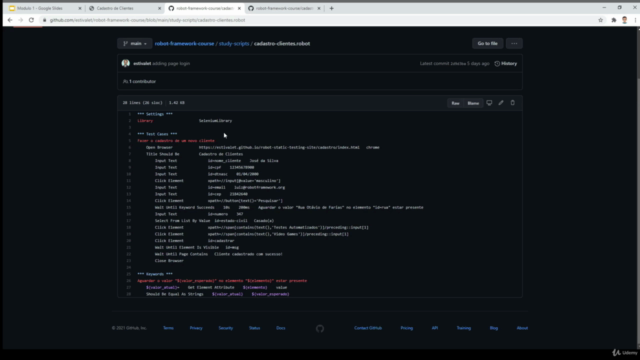Delete this file with trash icon
Screen dimensions: 640x360
513,103
